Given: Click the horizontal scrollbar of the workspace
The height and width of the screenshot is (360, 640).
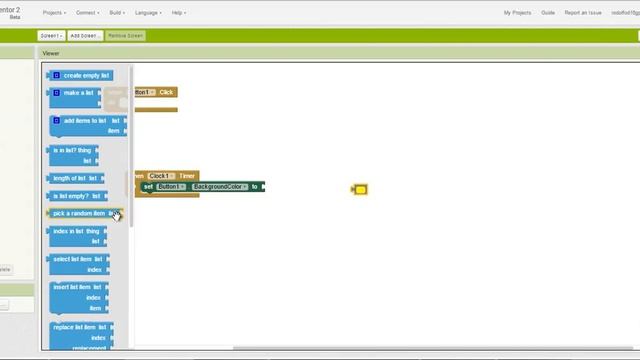Looking at the screenshot, I should point(433,348).
